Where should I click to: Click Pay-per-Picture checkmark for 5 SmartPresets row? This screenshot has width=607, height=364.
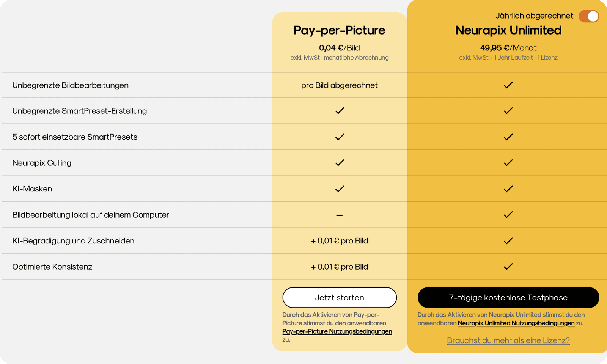(x=340, y=137)
